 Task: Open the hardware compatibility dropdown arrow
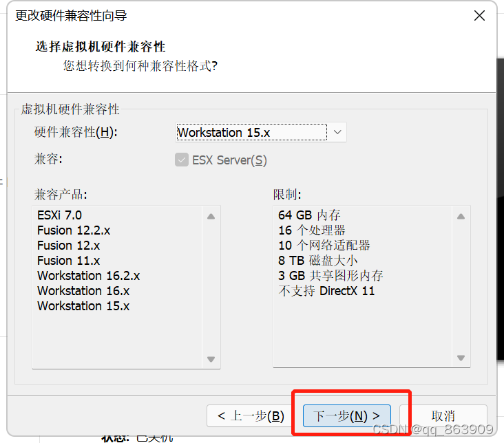pos(337,132)
